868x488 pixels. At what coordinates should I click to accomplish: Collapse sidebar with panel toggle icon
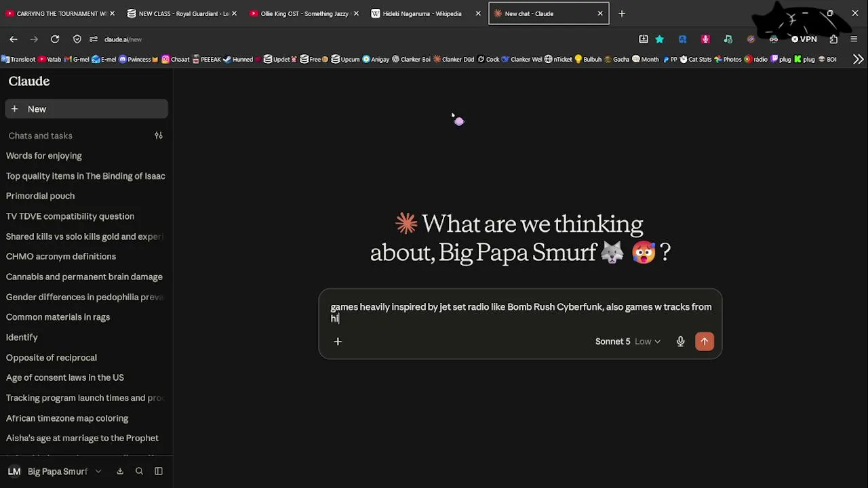159,472
